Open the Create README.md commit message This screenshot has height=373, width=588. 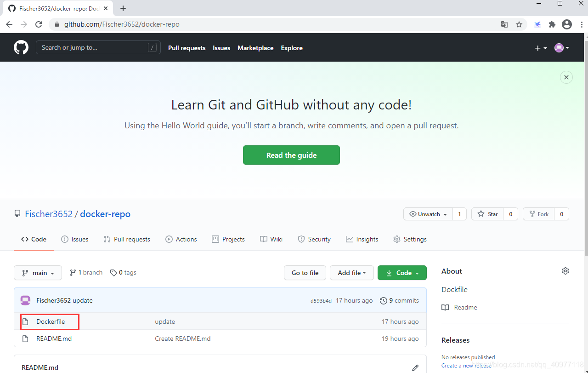click(183, 339)
